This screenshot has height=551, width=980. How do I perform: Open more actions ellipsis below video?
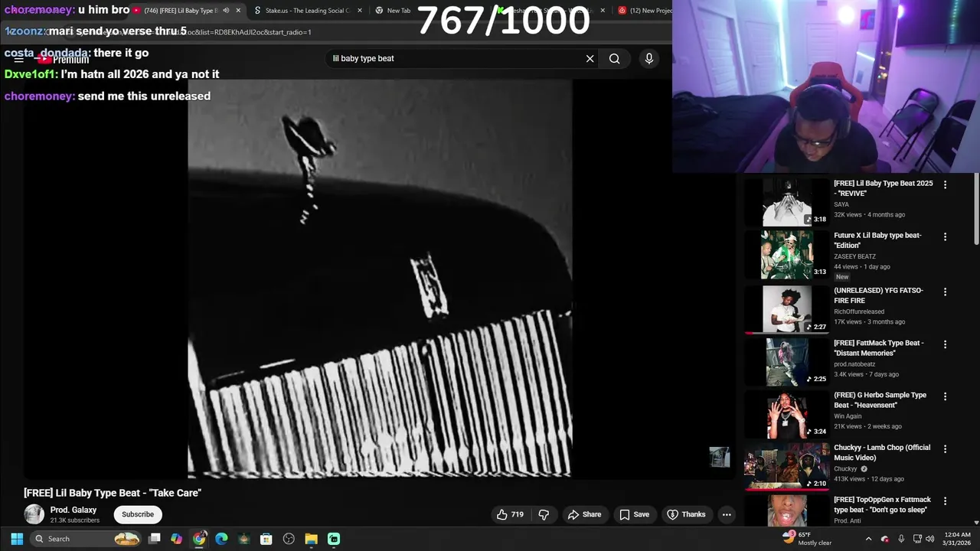coord(727,514)
